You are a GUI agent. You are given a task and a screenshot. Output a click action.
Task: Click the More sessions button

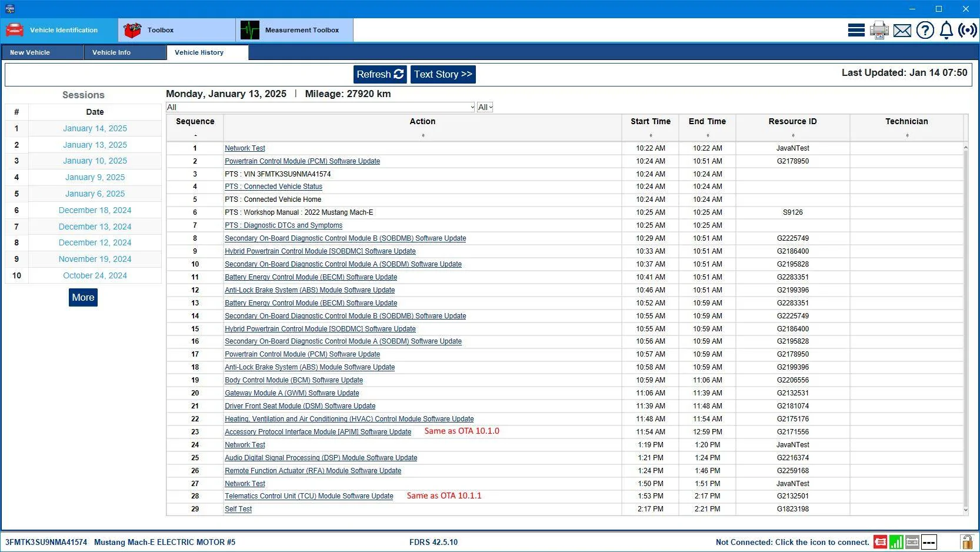point(83,297)
